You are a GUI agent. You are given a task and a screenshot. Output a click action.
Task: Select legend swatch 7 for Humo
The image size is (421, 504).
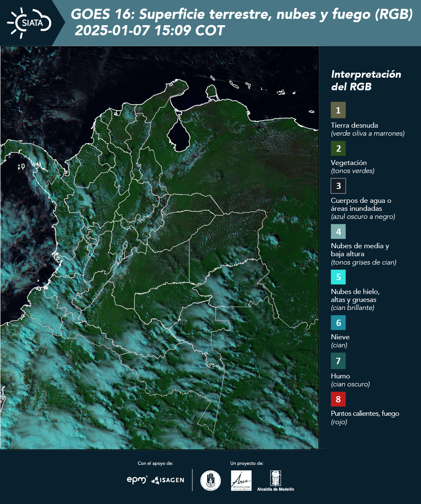point(338,361)
